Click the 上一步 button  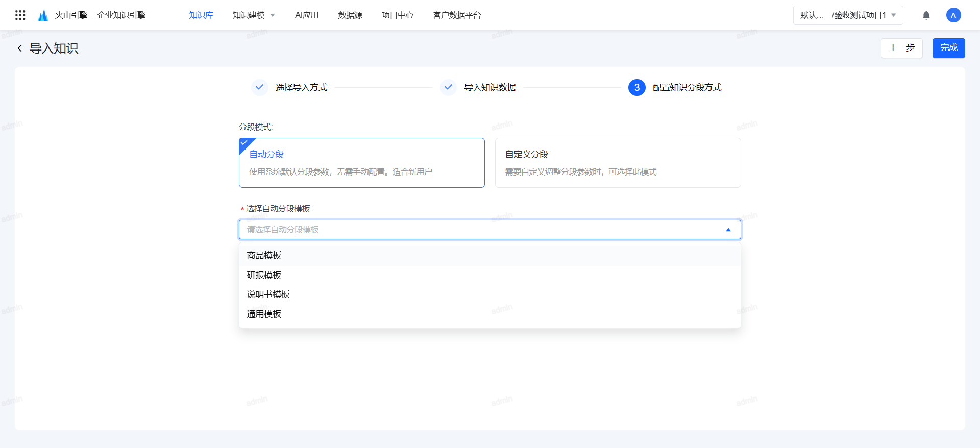901,48
